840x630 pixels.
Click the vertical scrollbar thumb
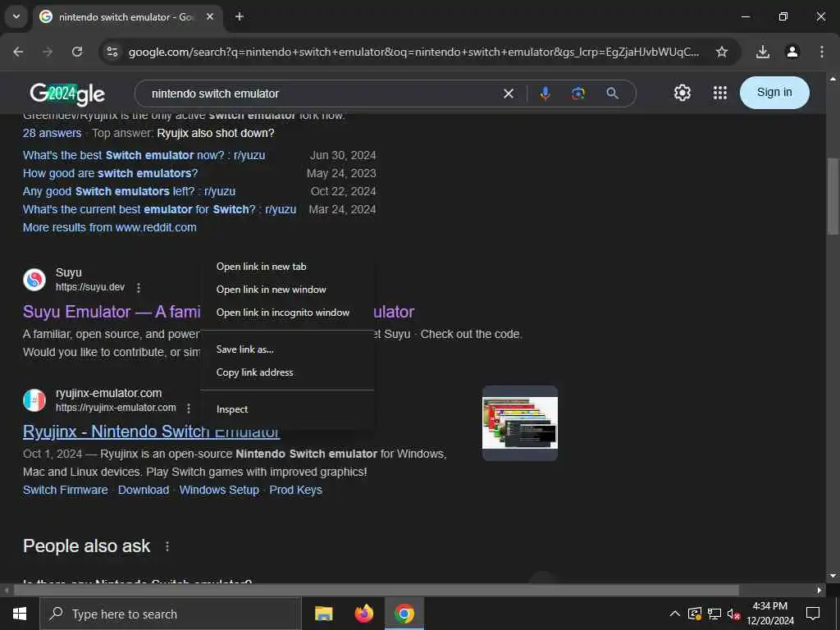(x=833, y=195)
